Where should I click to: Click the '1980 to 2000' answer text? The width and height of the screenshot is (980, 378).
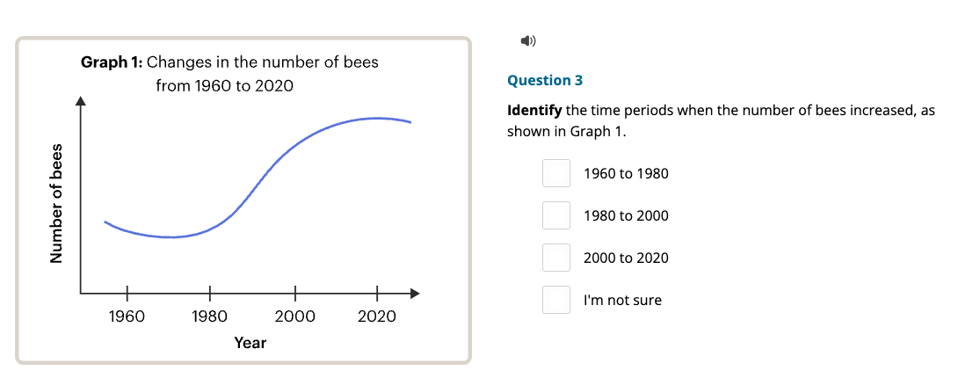(626, 216)
